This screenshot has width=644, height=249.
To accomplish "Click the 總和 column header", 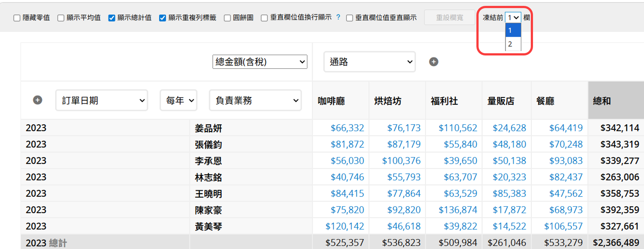I will [602, 101].
